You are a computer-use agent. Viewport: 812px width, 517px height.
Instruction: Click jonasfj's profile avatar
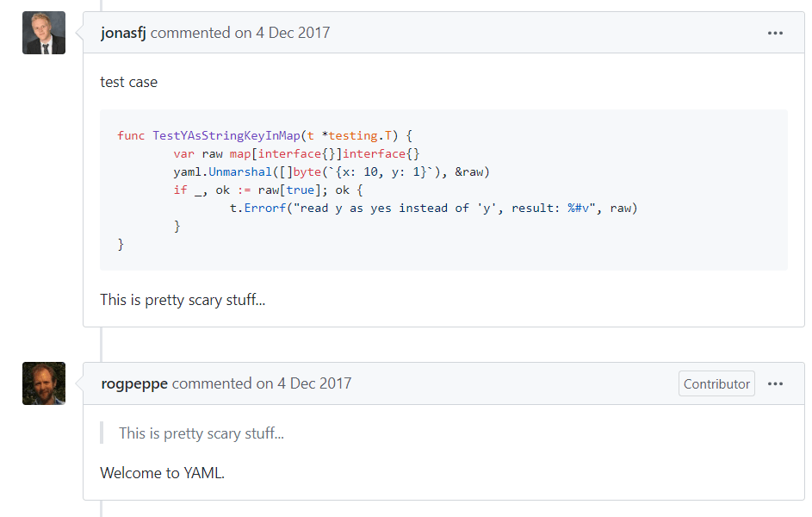[x=44, y=33]
